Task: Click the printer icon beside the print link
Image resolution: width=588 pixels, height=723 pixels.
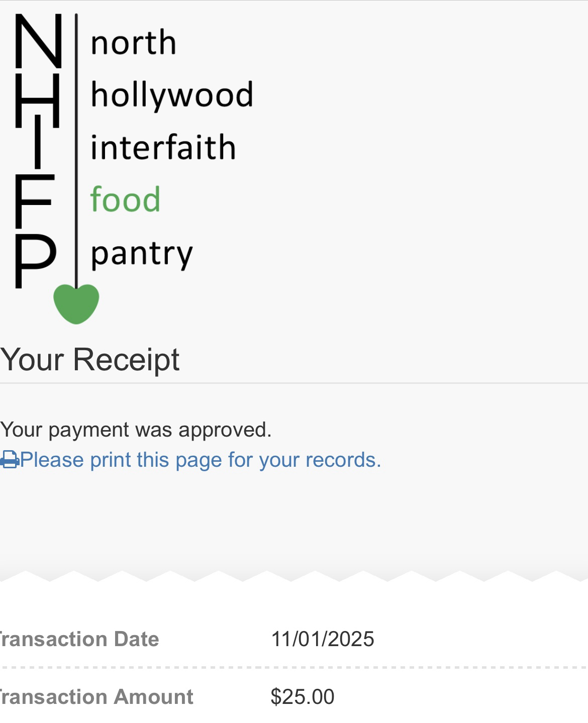Action: (10, 460)
